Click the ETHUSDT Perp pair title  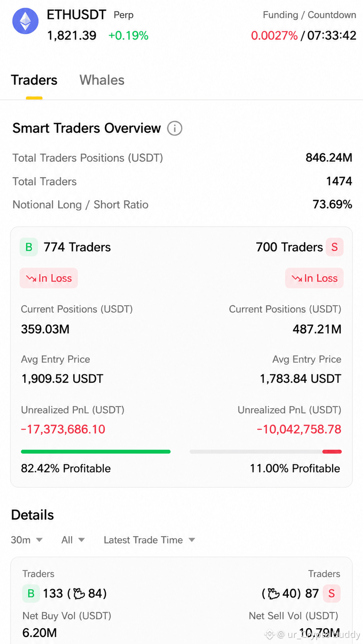(90, 15)
